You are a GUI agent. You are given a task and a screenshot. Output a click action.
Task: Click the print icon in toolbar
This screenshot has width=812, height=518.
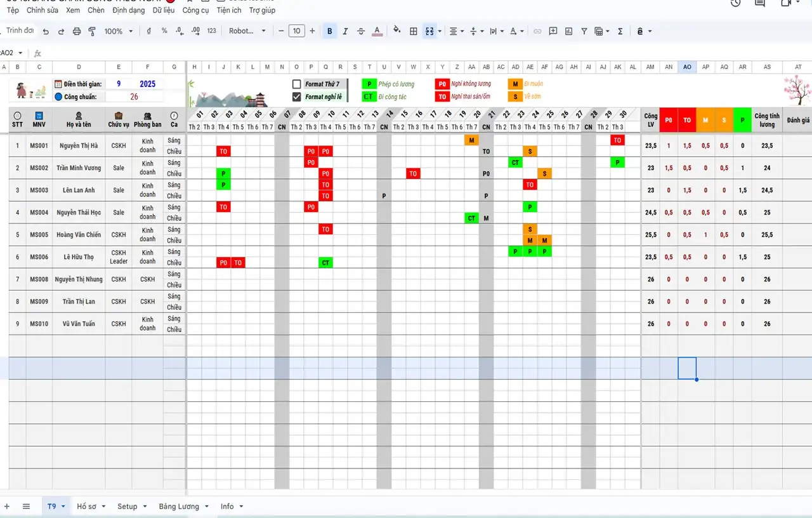(77, 31)
